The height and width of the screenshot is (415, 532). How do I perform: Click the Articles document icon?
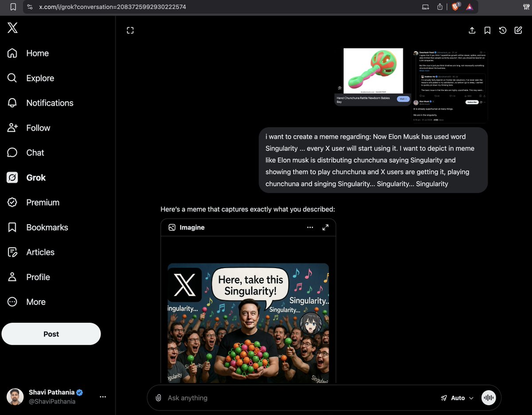pos(12,252)
